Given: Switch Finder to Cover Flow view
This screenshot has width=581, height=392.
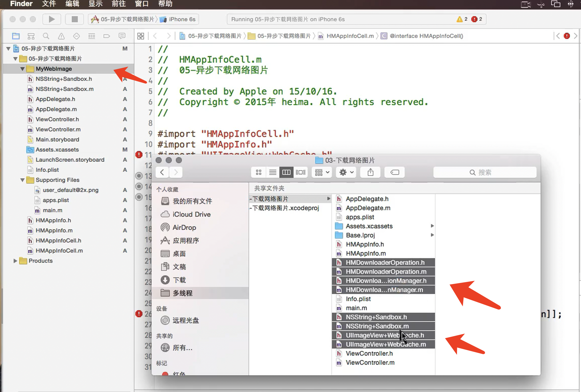Looking at the screenshot, I should click(x=300, y=173).
